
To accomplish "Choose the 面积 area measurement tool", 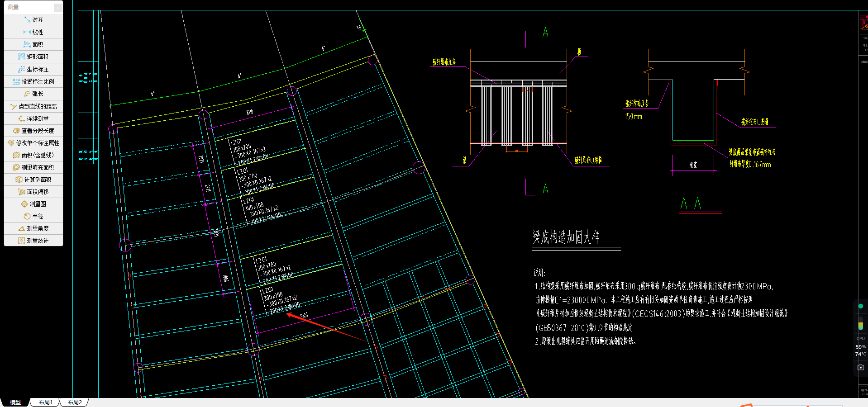I will (33, 44).
